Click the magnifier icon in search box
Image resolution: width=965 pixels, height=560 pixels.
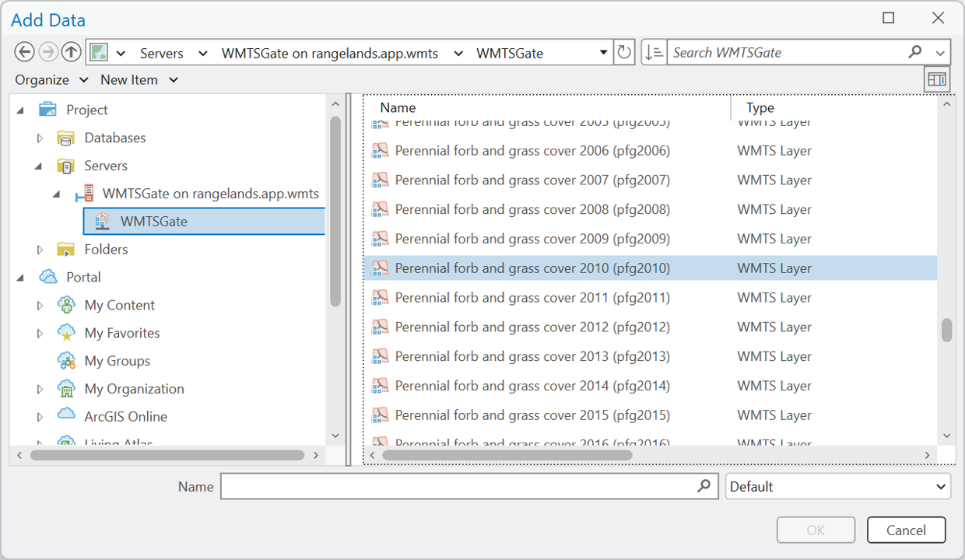[915, 52]
